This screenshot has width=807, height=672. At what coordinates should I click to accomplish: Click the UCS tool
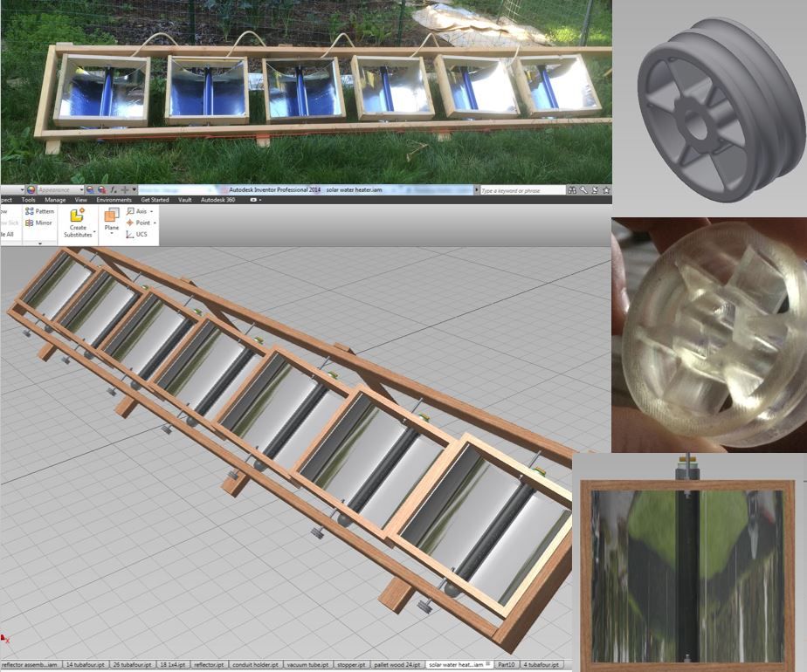[x=136, y=234]
